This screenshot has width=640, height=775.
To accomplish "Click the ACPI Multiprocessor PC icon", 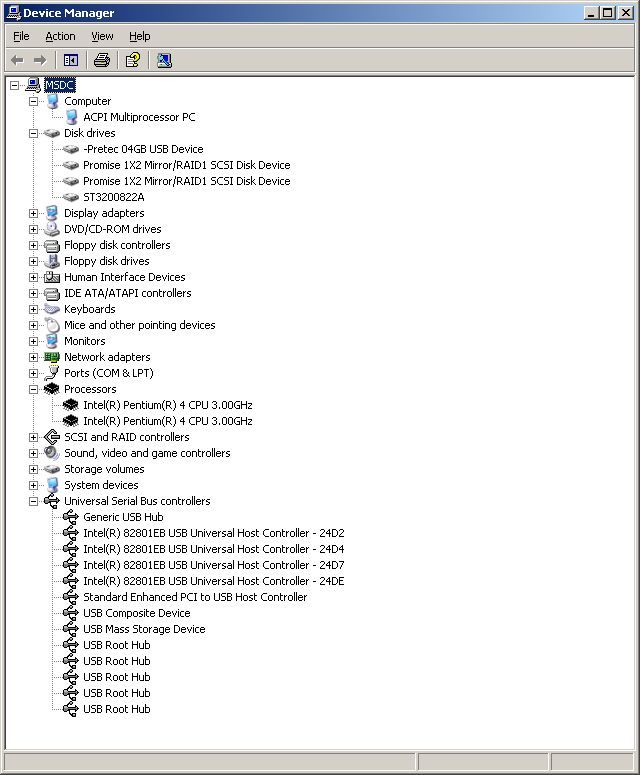I will pyautogui.click(x=71, y=117).
